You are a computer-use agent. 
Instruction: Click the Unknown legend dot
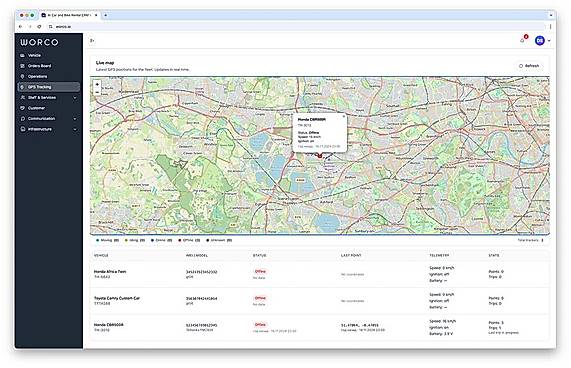pyautogui.click(x=208, y=240)
